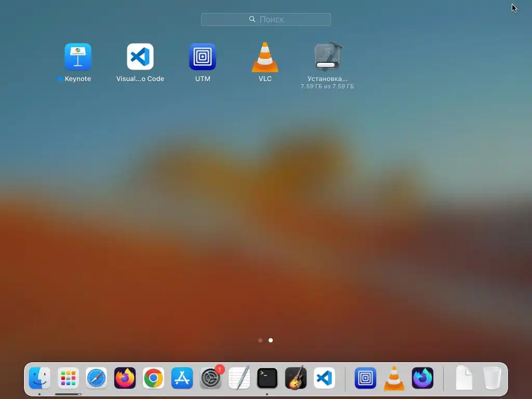Open Keynote from Launchpad
The height and width of the screenshot is (399, 532).
(78, 56)
